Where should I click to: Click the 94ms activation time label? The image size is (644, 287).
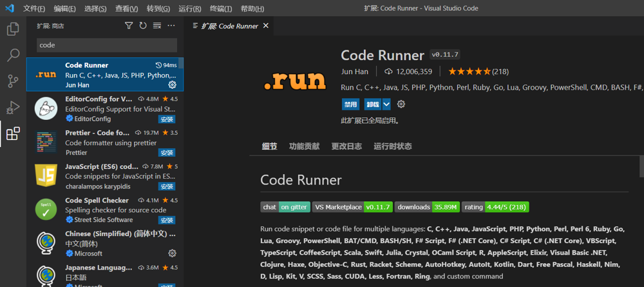point(167,65)
